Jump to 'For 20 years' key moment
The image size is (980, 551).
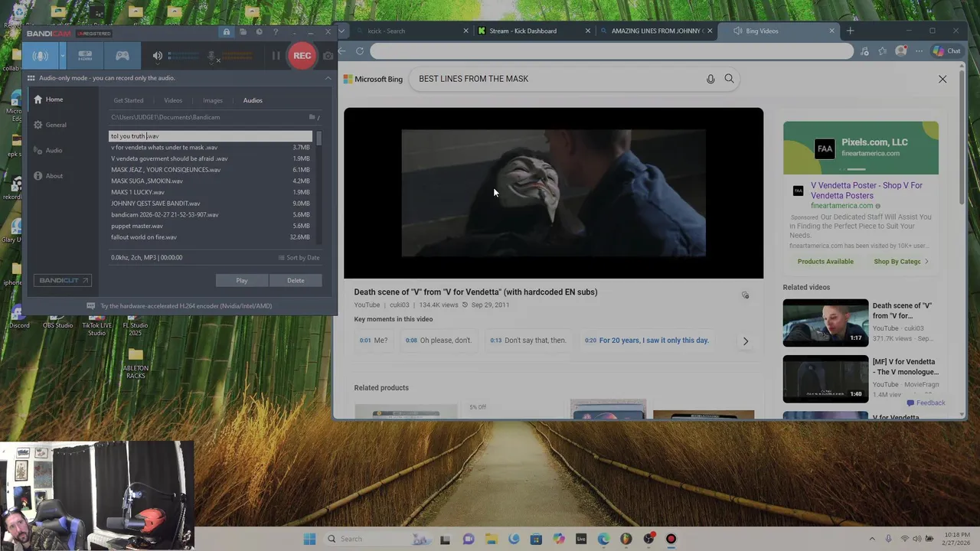tap(647, 341)
